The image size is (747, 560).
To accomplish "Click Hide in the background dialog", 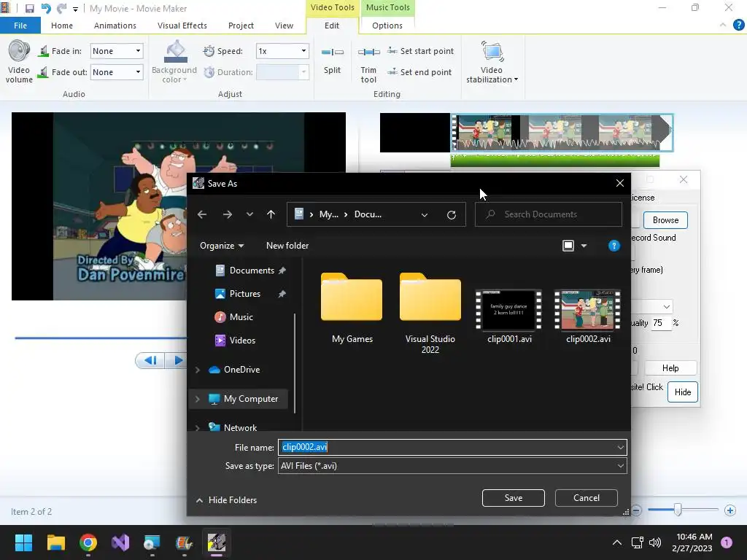I will pos(683,392).
